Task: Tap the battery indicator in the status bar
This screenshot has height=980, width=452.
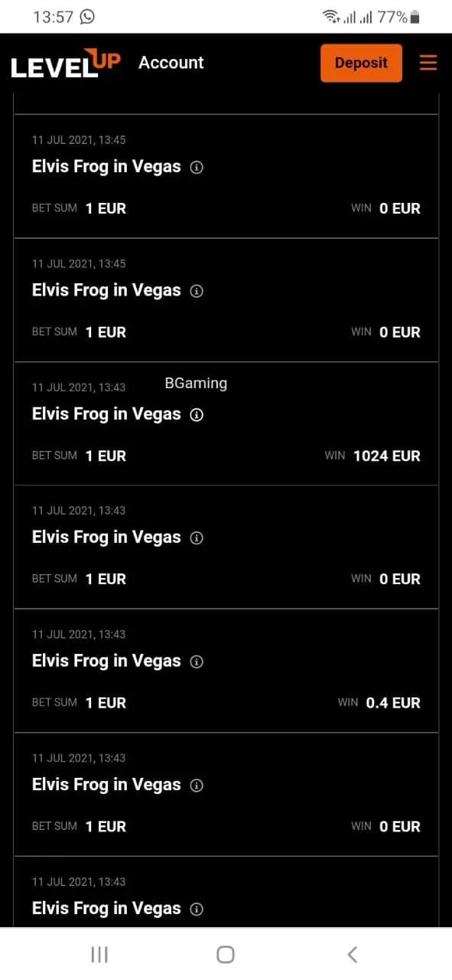Action: coord(415,16)
